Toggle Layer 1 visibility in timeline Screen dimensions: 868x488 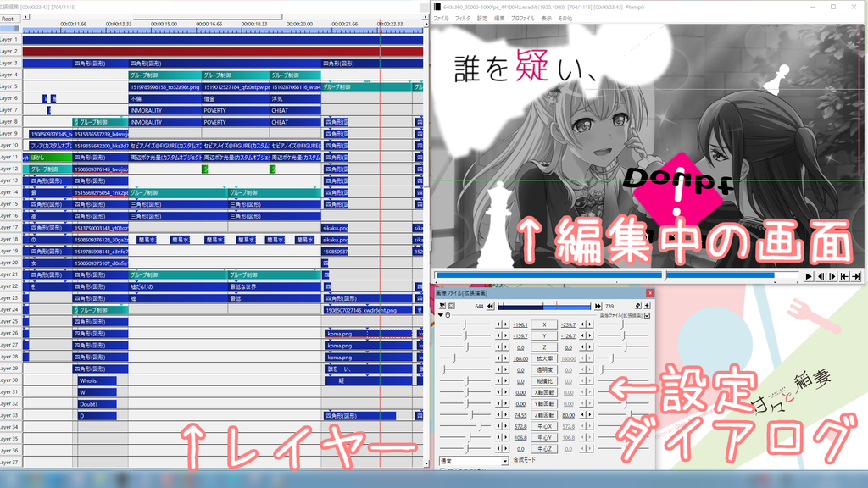point(10,40)
